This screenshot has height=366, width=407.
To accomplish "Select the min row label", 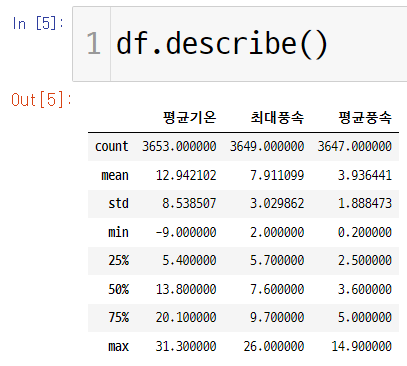I will pyautogui.click(x=118, y=232).
